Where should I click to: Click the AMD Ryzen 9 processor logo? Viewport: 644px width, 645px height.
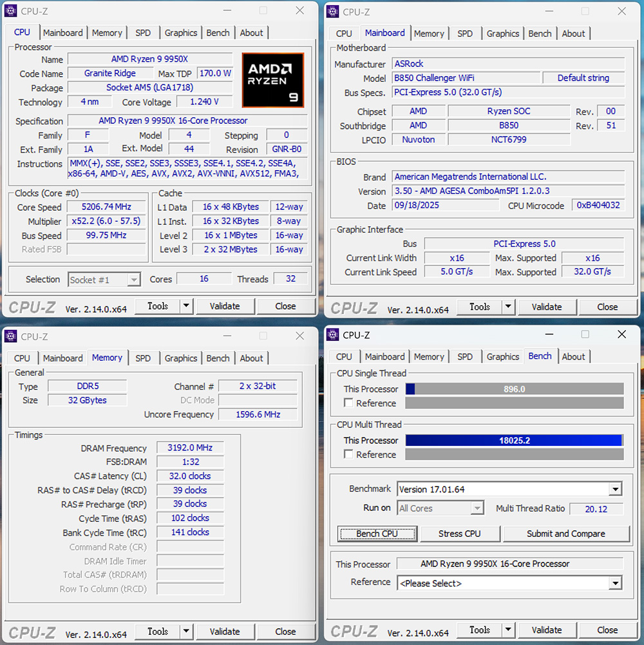(x=273, y=80)
